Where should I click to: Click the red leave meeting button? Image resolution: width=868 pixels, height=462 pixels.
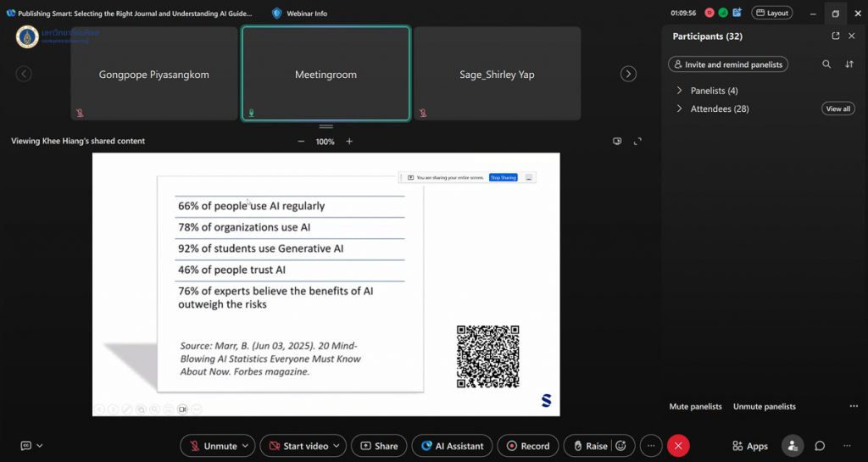coord(677,446)
